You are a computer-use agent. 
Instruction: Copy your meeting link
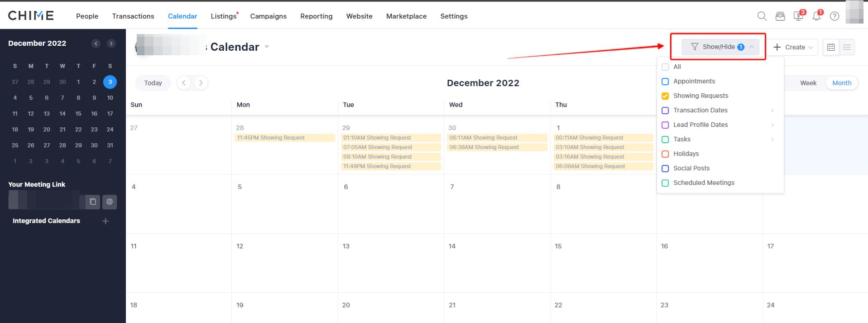(x=92, y=202)
